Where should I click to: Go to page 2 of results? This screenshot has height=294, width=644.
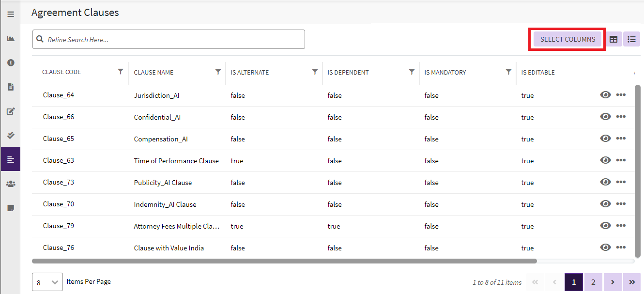coord(593,282)
